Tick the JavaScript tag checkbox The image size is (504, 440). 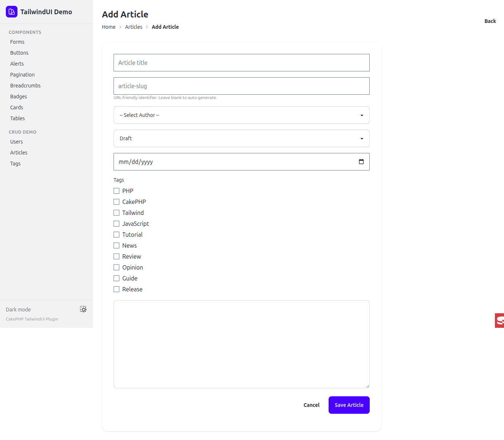(x=116, y=224)
